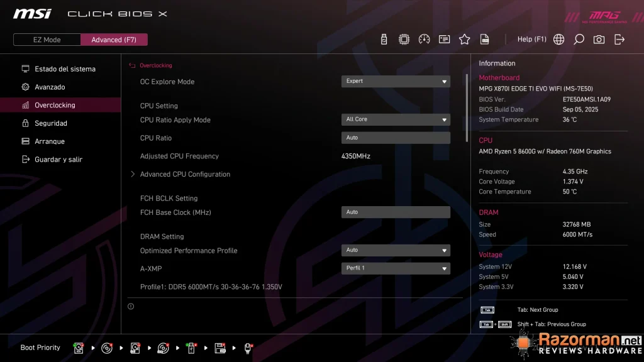Click the exit door-arrow icon
The width and height of the screenshot is (644, 362).
coord(619,40)
